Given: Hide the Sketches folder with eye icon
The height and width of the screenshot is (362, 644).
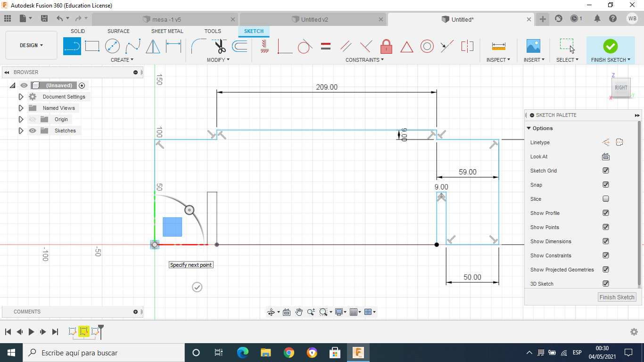Looking at the screenshot, I should click(x=33, y=131).
